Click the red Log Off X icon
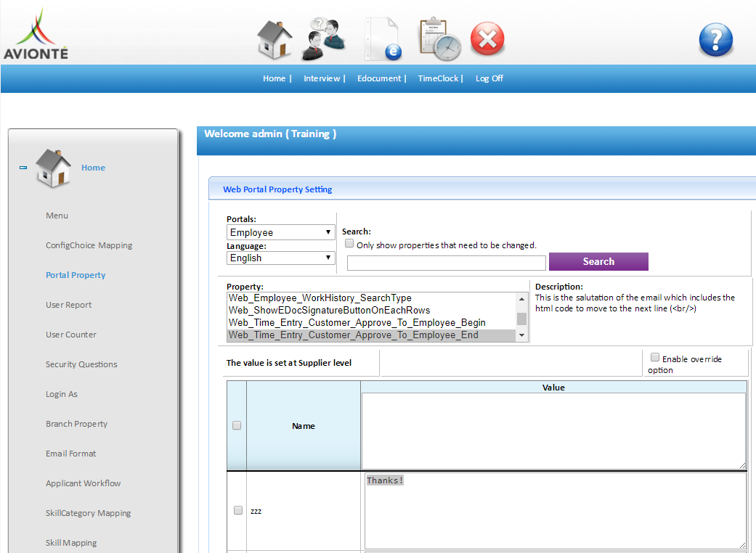Screen dimensions: 756x553 click(x=487, y=38)
